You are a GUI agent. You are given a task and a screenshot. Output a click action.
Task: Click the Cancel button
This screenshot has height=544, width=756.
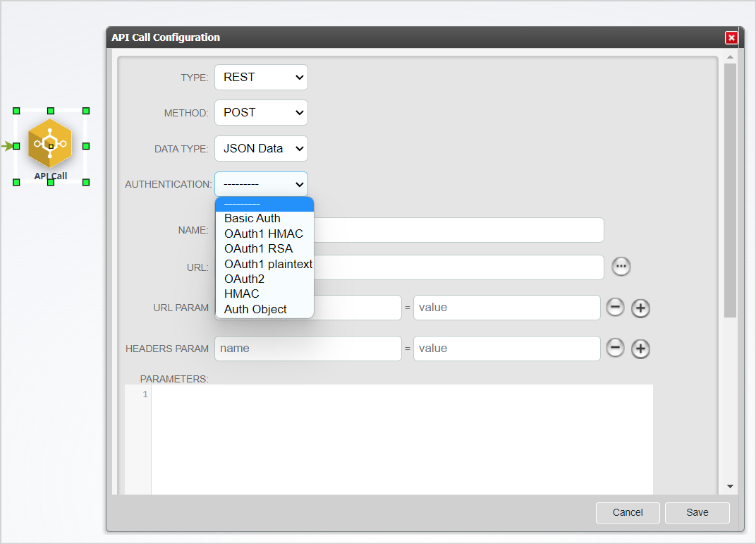(628, 513)
